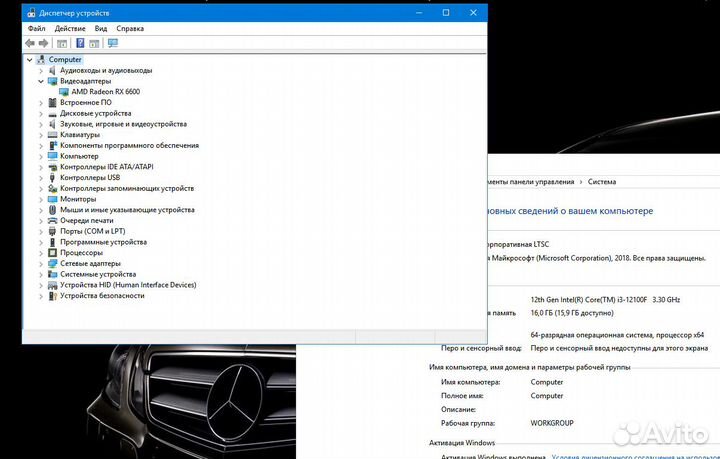Click the Полное имя Computer value
Viewport: 720px width, 459px height.
click(546, 396)
